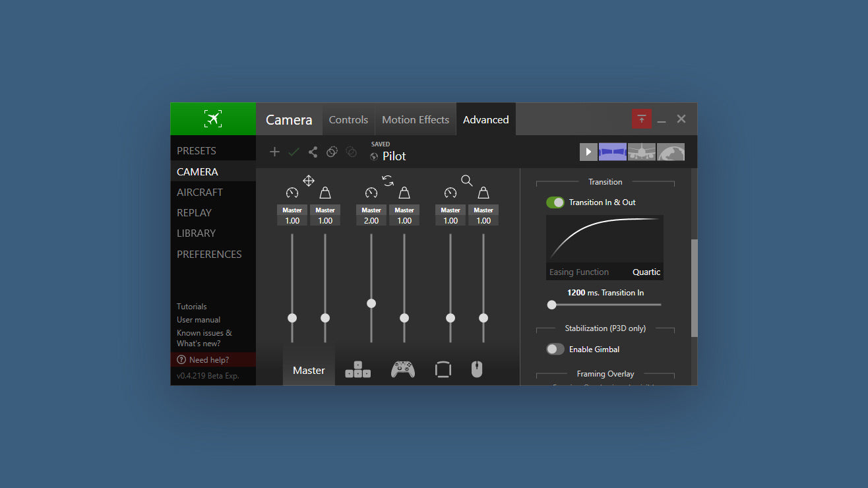Click the add new camera plus icon
This screenshot has height=488, width=868.
pyautogui.click(x=274, y=152)
